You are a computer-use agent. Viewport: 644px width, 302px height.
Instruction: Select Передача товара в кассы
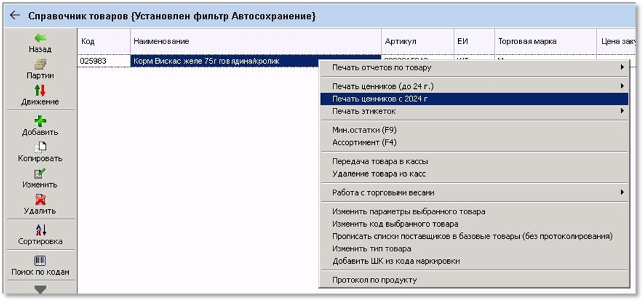(x=380, y=161)
